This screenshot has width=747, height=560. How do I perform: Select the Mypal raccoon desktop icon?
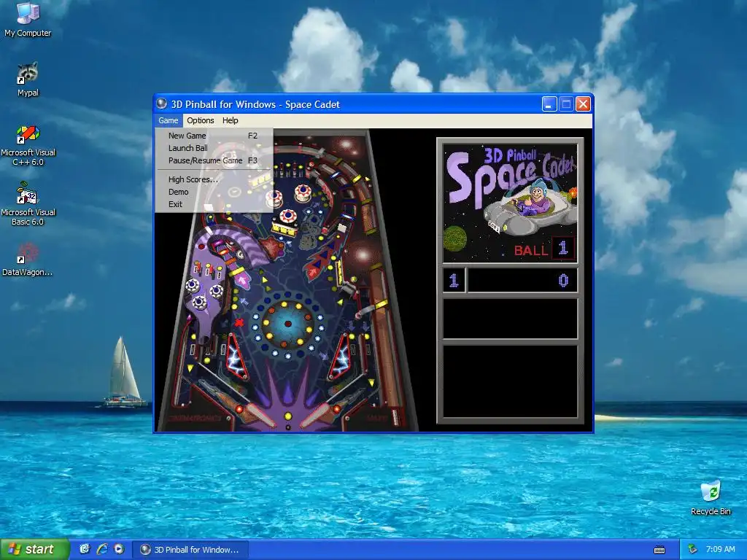pos(28,79)
